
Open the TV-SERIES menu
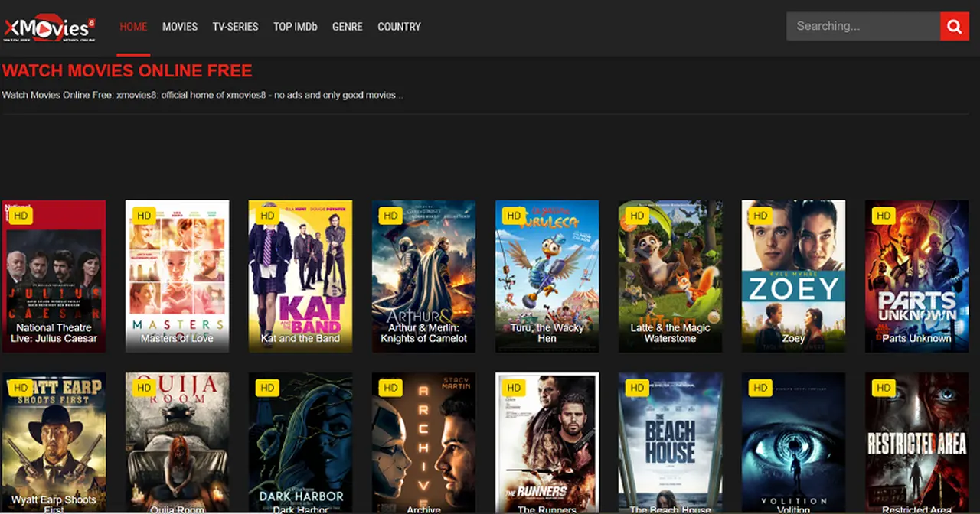(235, 27)
